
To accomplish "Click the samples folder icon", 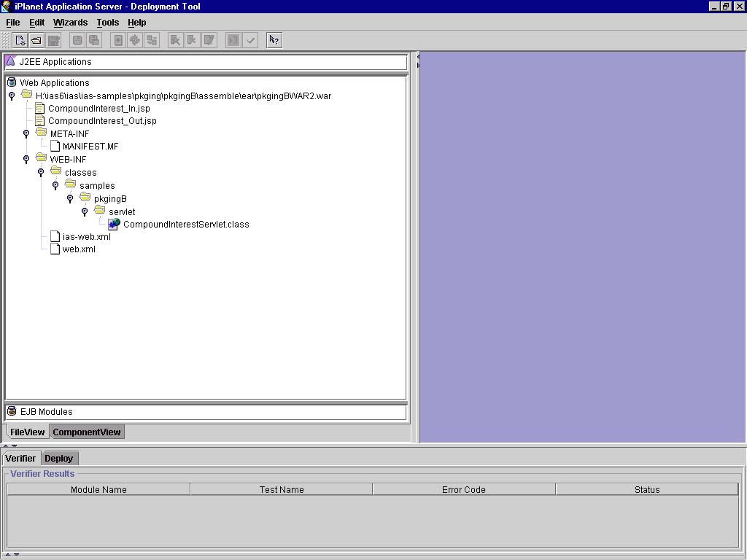I will (x=70, y=184).
